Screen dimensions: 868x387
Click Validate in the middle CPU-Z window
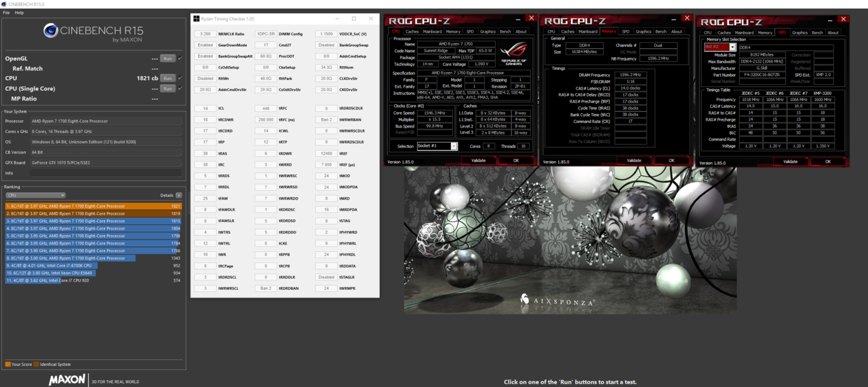634,160
